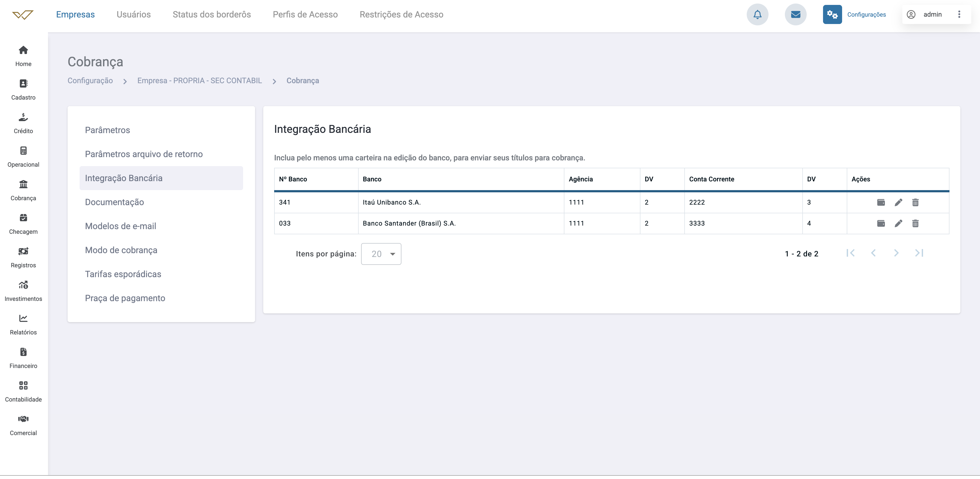
Task: Click conta corrente value 3333
Action: [697, 223]
